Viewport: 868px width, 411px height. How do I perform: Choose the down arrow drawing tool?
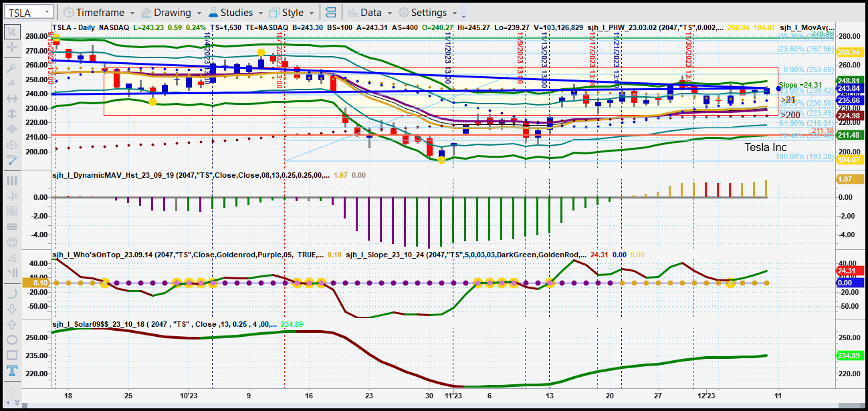tap(11, 309)
